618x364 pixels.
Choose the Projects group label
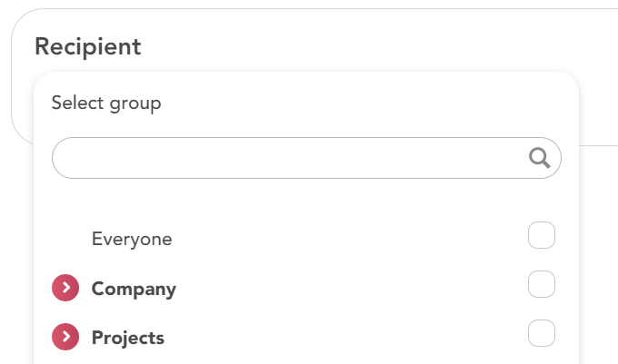click(x=128, y=339)
